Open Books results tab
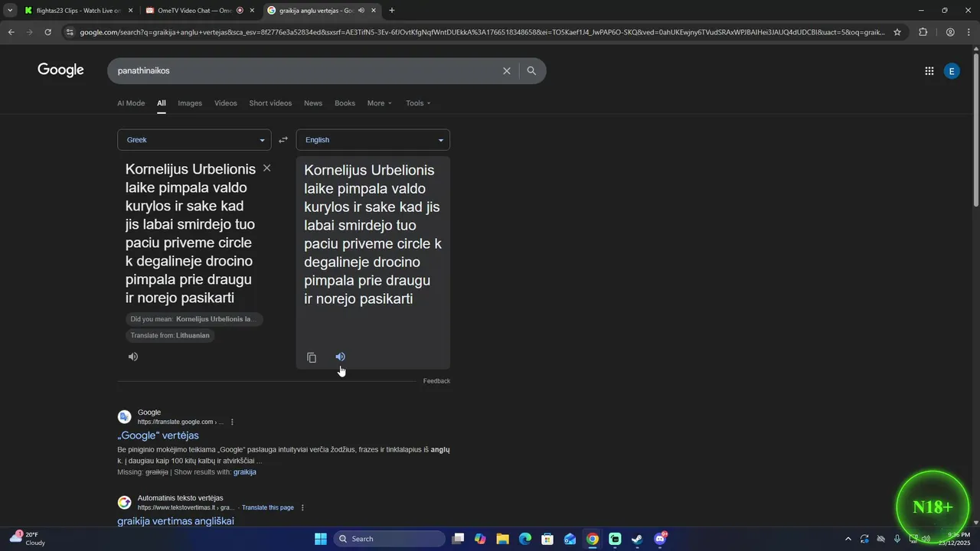 pyautogui.click(x=345, y=103)
